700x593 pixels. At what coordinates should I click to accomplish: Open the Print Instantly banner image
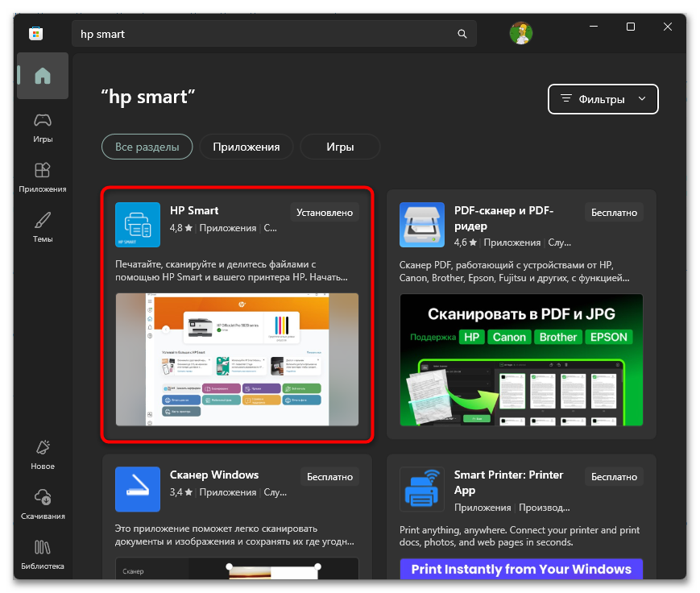point(521,569)
